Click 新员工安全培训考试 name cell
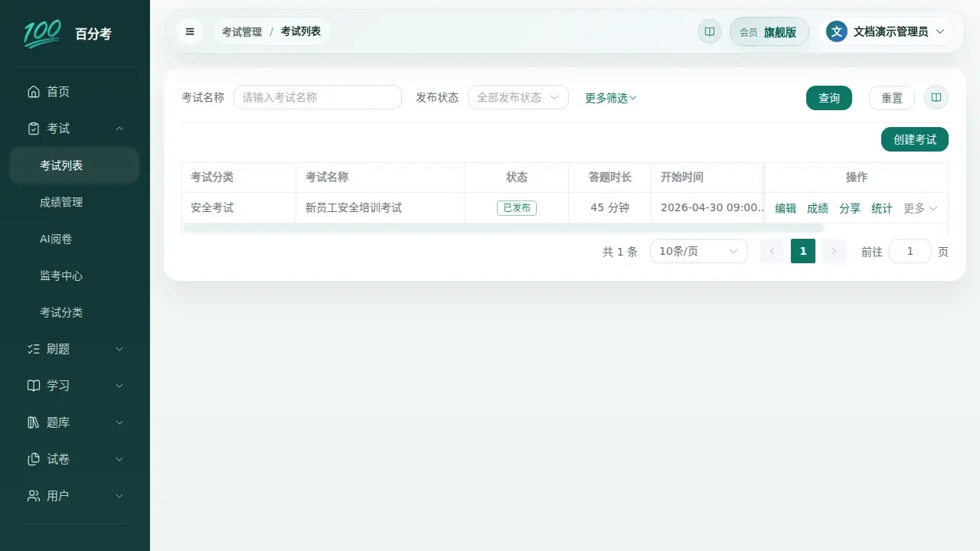Screen dimensions: 980x551 [x=381, y=207]
